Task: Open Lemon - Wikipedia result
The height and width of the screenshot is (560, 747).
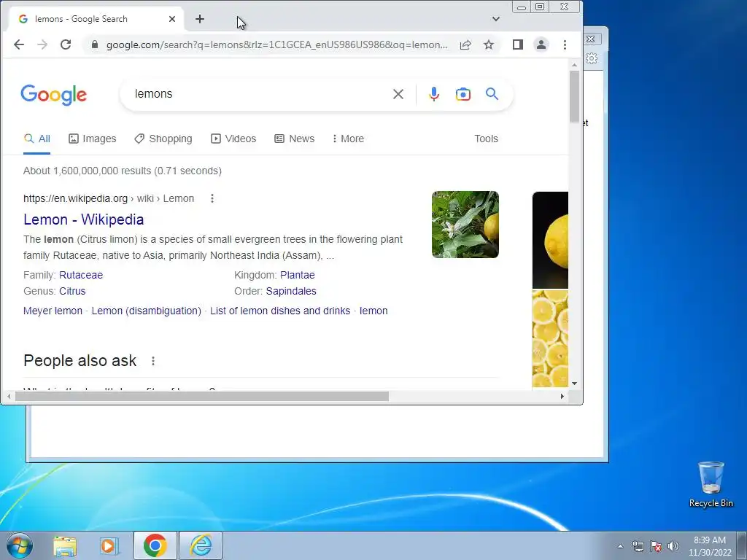Action: pos(83,219)
